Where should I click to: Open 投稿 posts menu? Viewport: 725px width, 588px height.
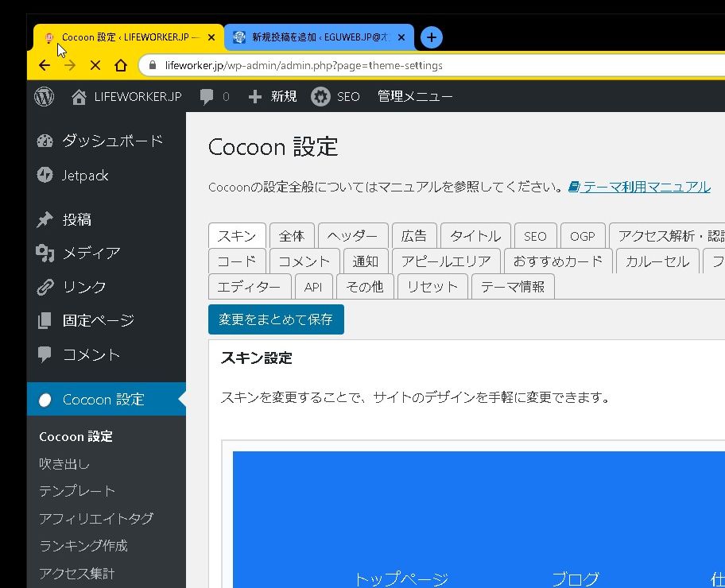coord(77,220)
